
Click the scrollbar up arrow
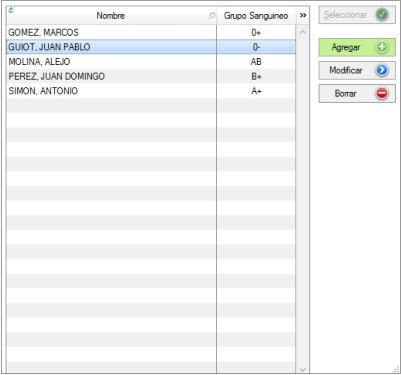click(x=303, y=32)
